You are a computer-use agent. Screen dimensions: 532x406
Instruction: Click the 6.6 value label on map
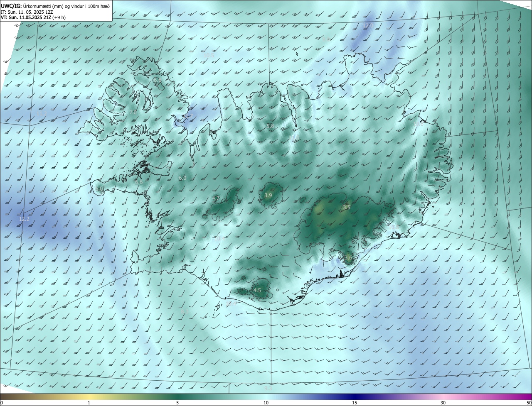[x=139, y=182]
